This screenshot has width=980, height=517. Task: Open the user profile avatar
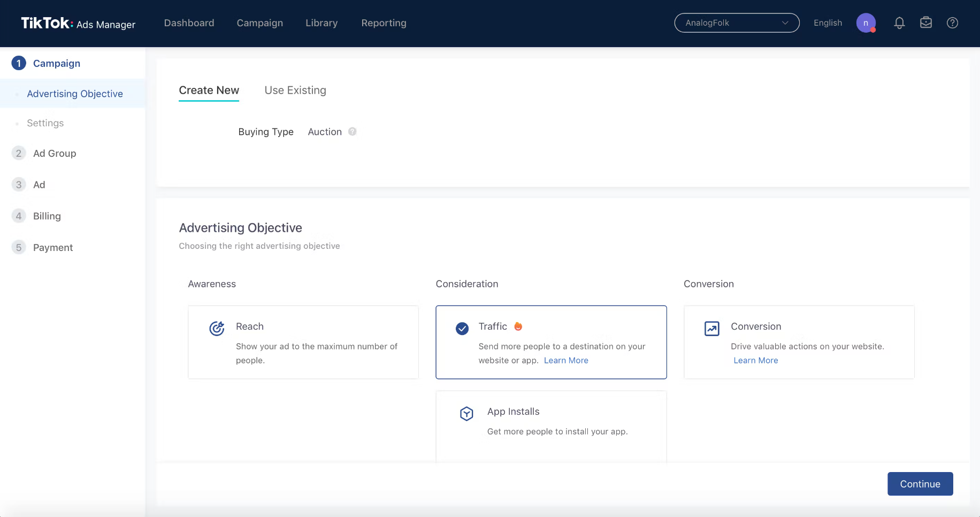[x=866, y=23]
